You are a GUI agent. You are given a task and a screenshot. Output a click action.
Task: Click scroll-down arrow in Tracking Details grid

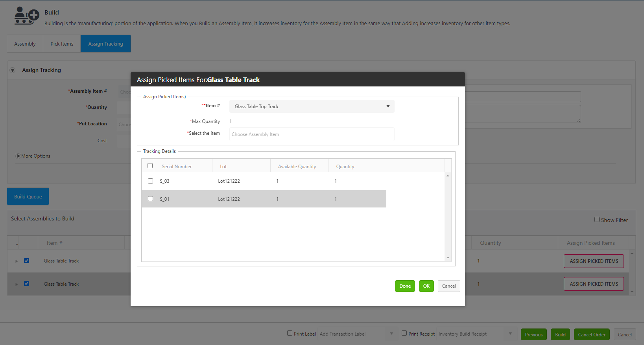(x=448, y=258)
